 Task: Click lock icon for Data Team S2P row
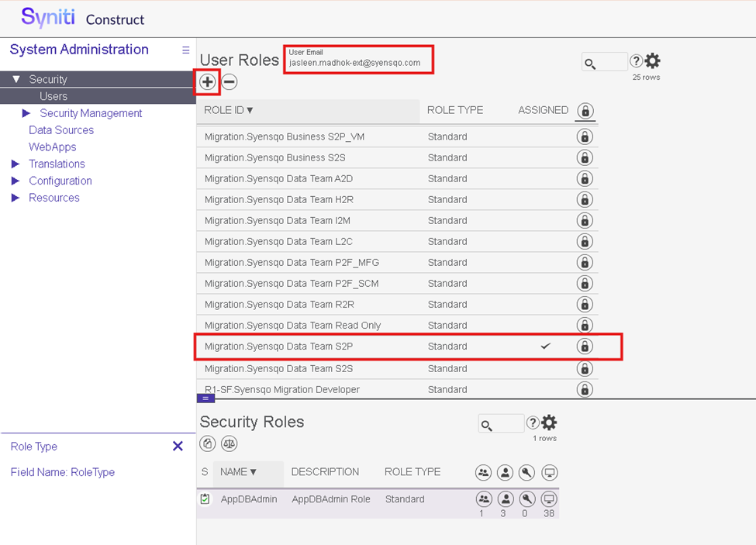[585, 347]
